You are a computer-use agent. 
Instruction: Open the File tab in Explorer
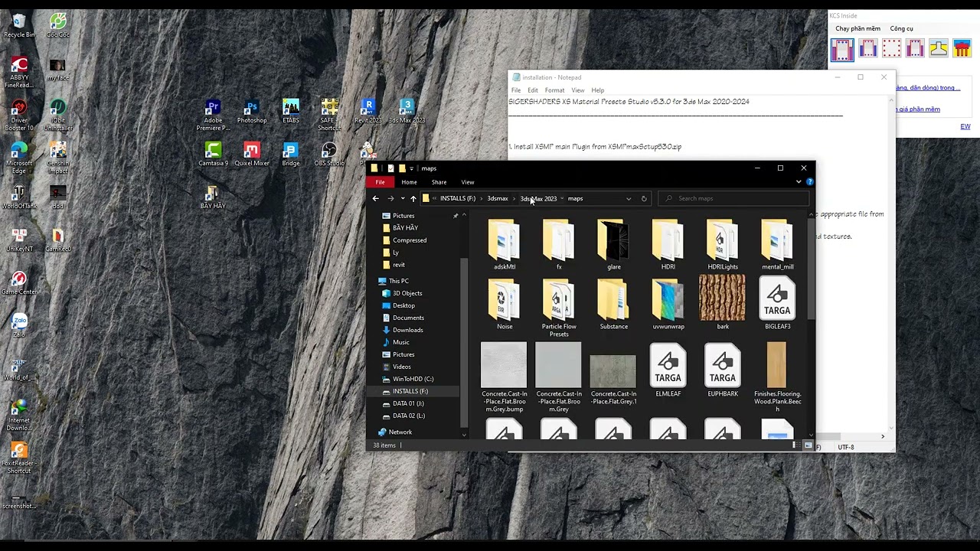(380, 182)
